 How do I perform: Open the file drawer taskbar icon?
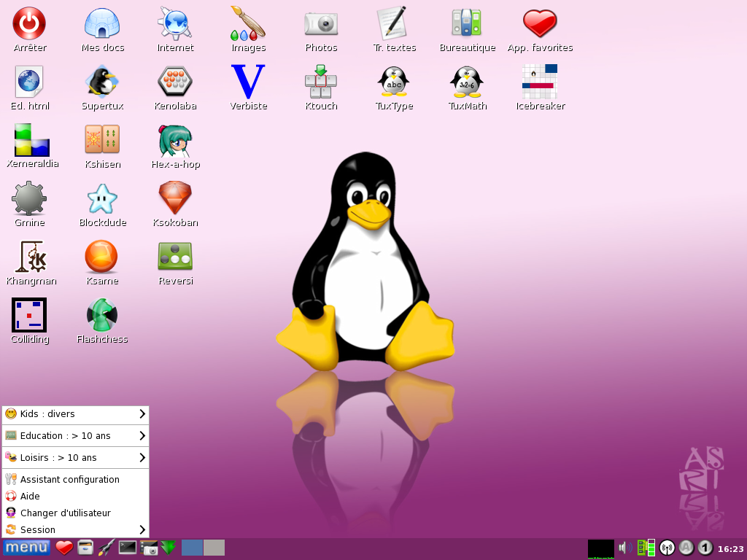(x=85, y=548)
